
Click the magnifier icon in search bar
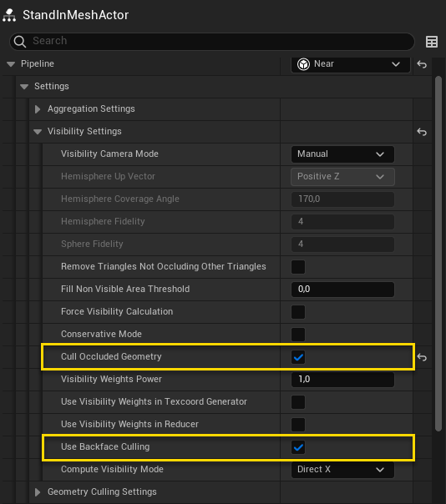20,42
